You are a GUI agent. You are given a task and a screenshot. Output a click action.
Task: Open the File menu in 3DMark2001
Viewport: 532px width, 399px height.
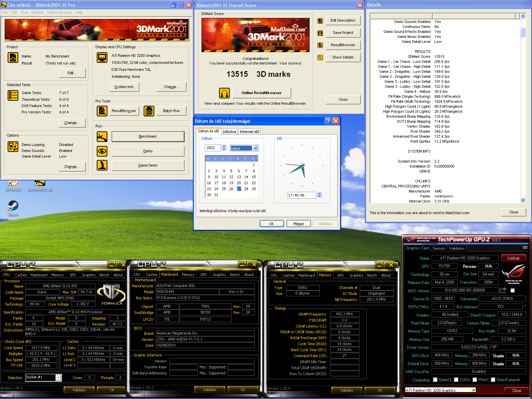5,12
